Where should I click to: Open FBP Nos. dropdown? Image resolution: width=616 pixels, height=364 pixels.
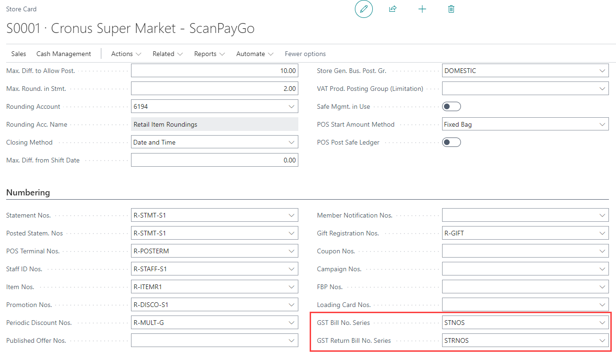click(602, 287)
